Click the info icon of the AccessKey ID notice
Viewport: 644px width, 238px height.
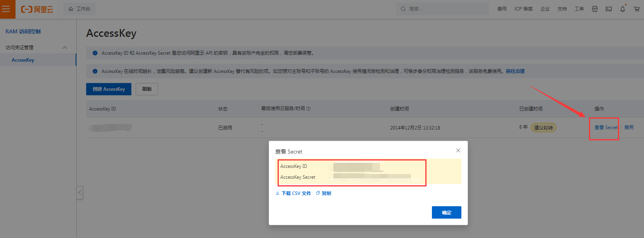95,53
